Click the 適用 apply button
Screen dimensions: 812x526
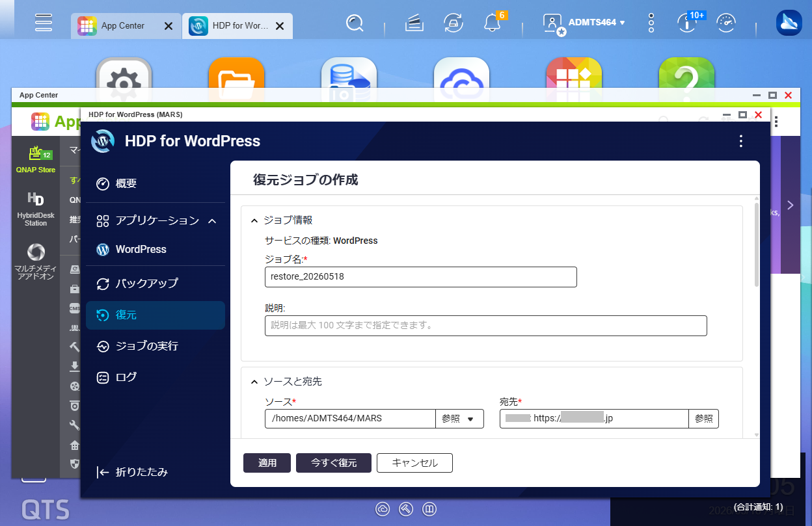267,463
